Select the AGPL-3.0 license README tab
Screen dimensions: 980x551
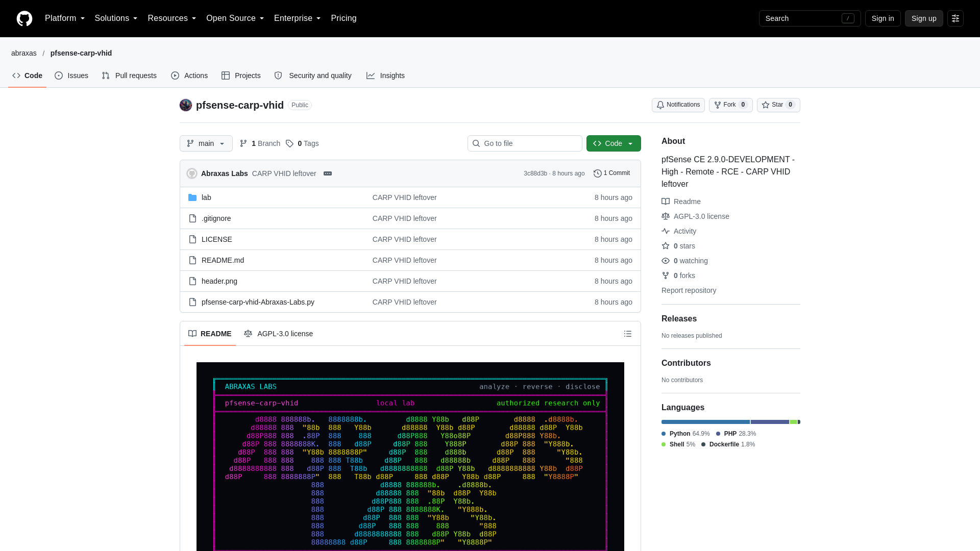click(x=279, y=334)
